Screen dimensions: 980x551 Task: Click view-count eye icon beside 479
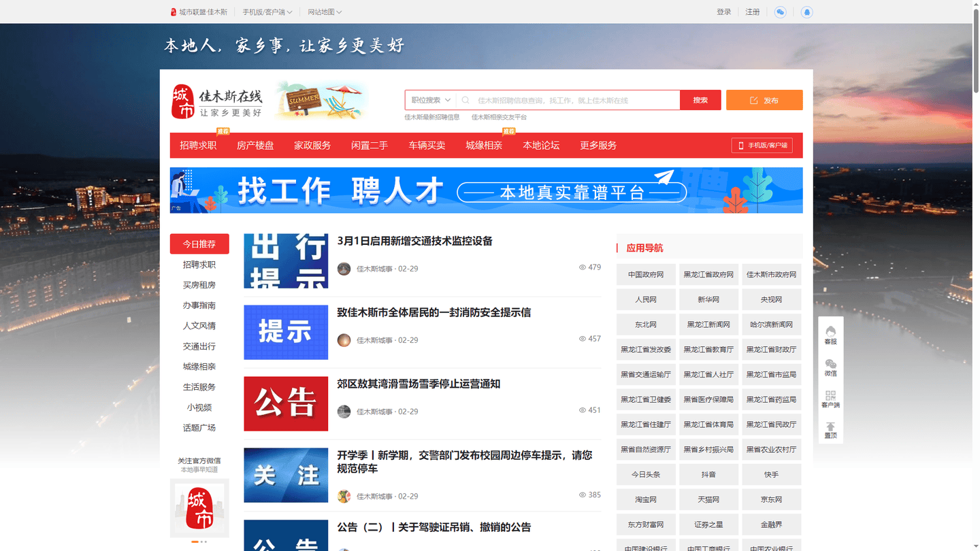[583, 267]
